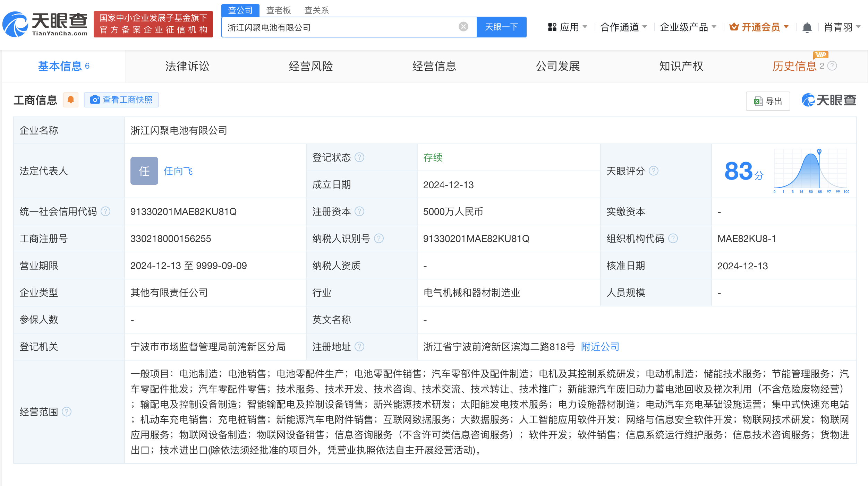Click the orange alert bell beside 工商信息
Screen dimensions: 868x486
(71, 100)
